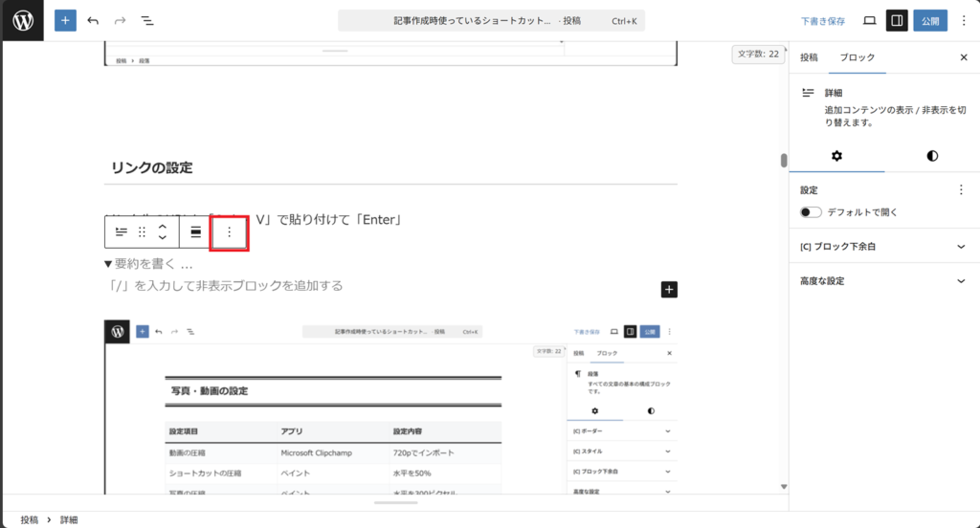This screenshot has height=528, width=980.
Task: Click the 要約を書く summary field
Action: 153,264
